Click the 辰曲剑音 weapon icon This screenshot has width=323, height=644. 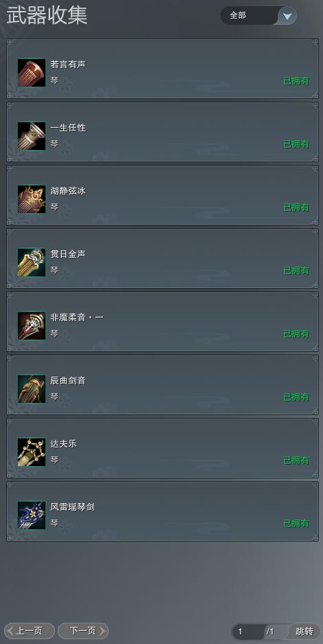coord(32,389)
